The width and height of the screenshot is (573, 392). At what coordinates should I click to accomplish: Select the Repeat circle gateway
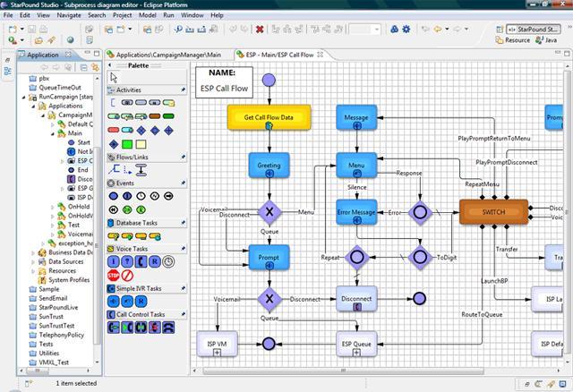356,257
